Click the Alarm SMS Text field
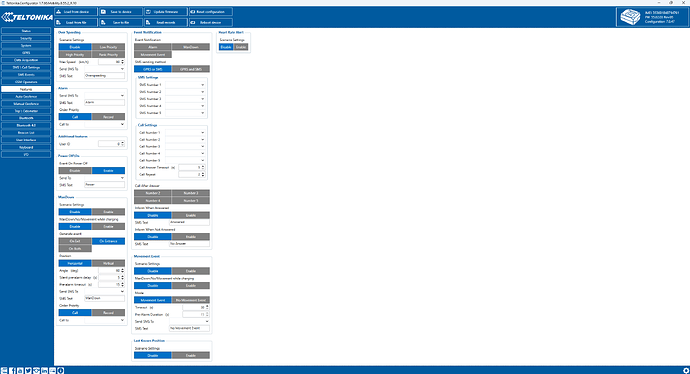 (105, 103)
